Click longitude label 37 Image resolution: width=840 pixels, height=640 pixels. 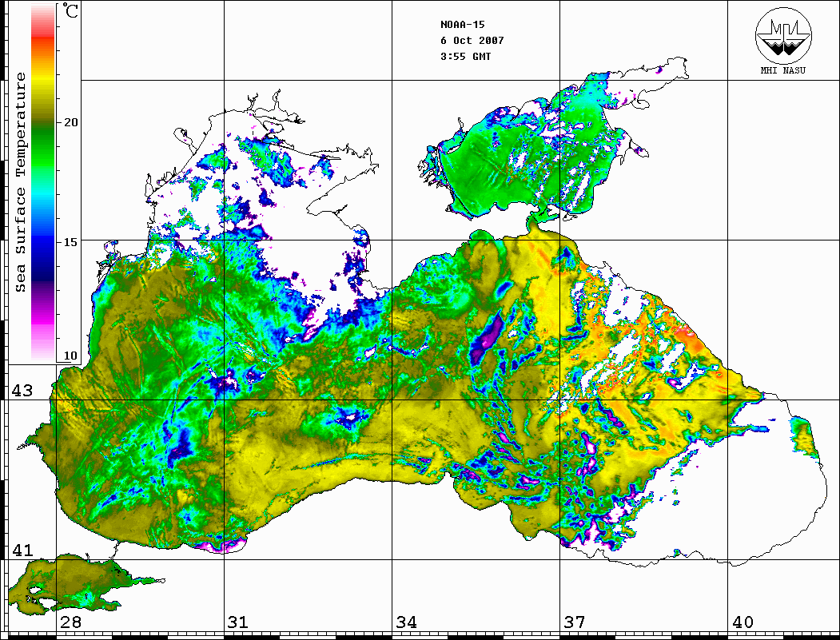575,622
